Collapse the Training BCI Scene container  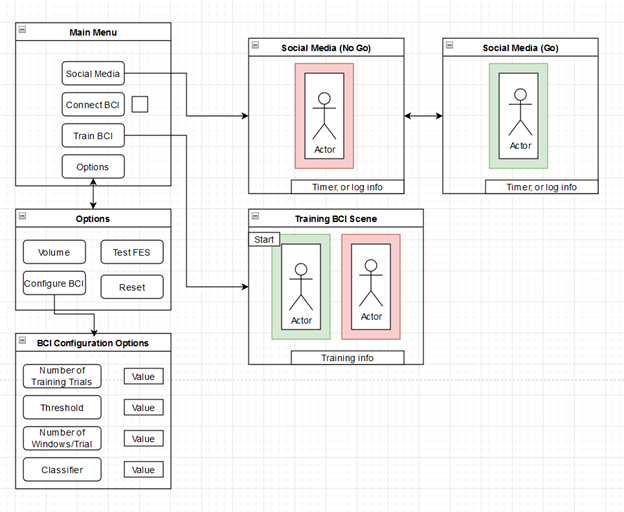click(x=255, y=216)
